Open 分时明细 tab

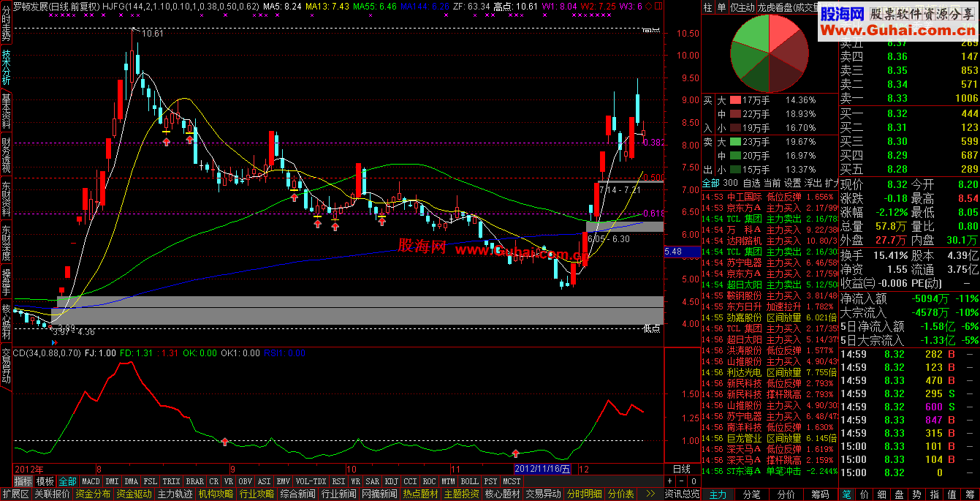point(585,494)
